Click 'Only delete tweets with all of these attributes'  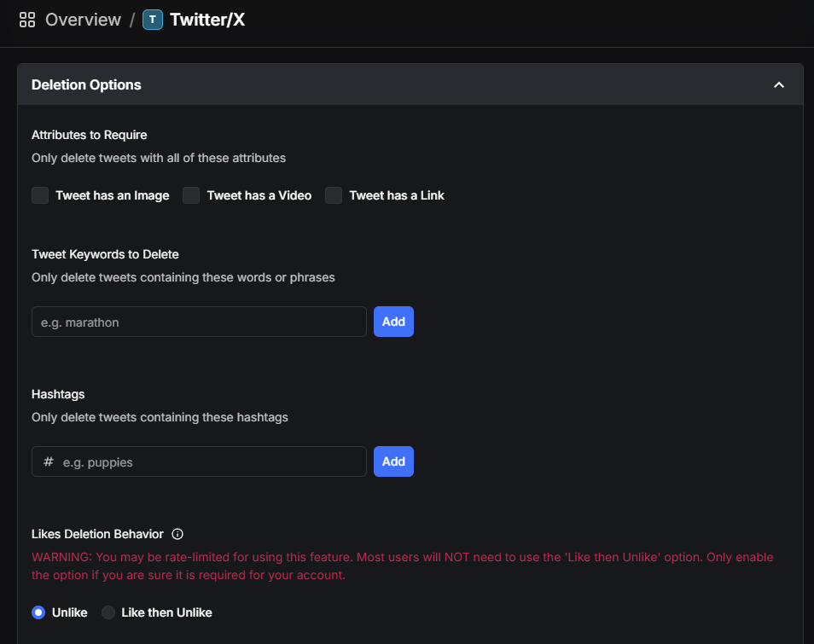pos(159,158)
